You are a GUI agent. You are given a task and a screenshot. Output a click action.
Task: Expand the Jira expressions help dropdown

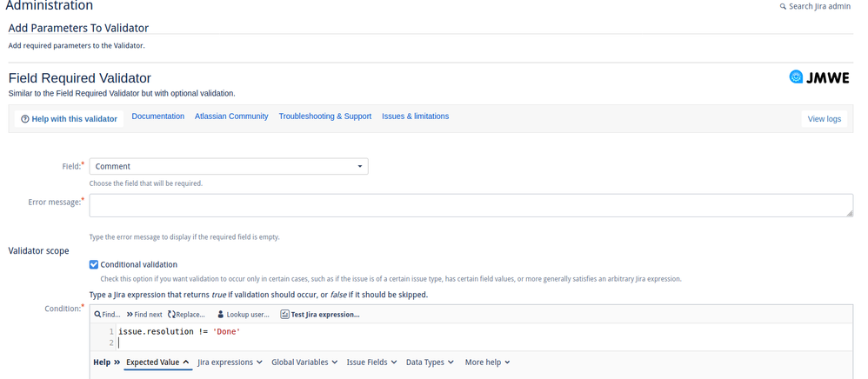[230, 362]
